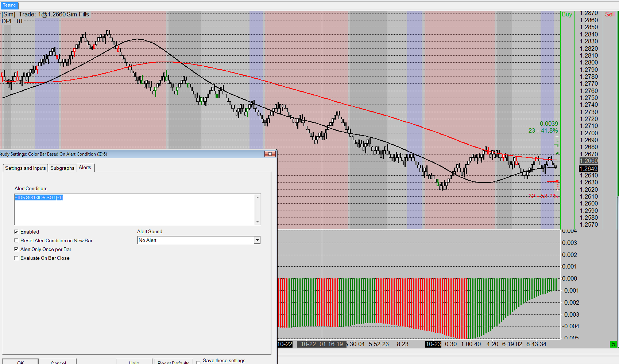619x364 pixels.
Task: Toggle Save these settings checkbox
Action: (x=198, y=362)
